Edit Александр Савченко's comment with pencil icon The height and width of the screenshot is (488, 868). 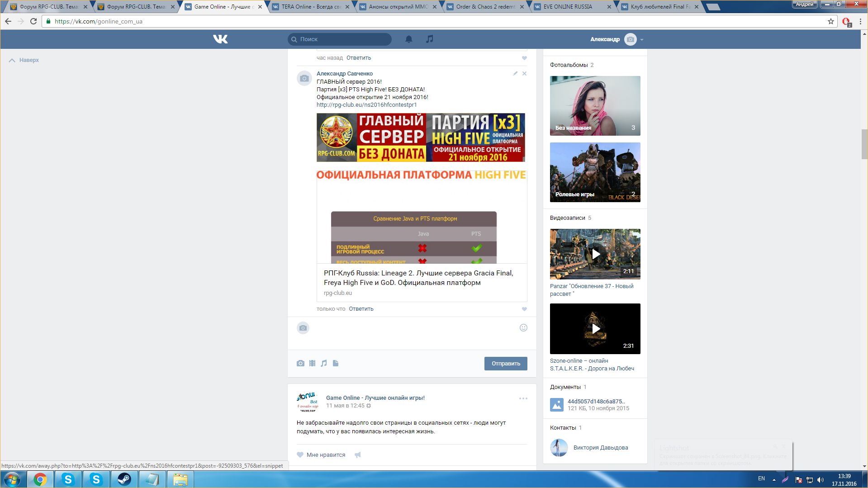[515, 73]
